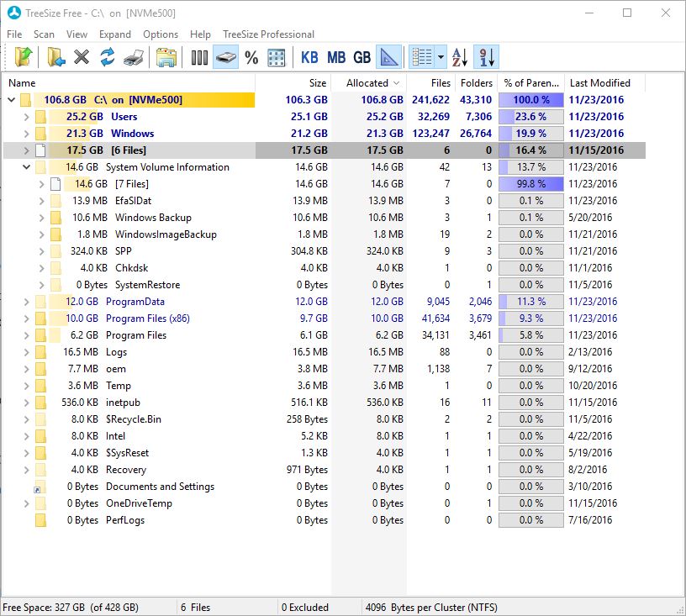Display sizes in KB
The image size is (686, 616).
pos(309,57)
